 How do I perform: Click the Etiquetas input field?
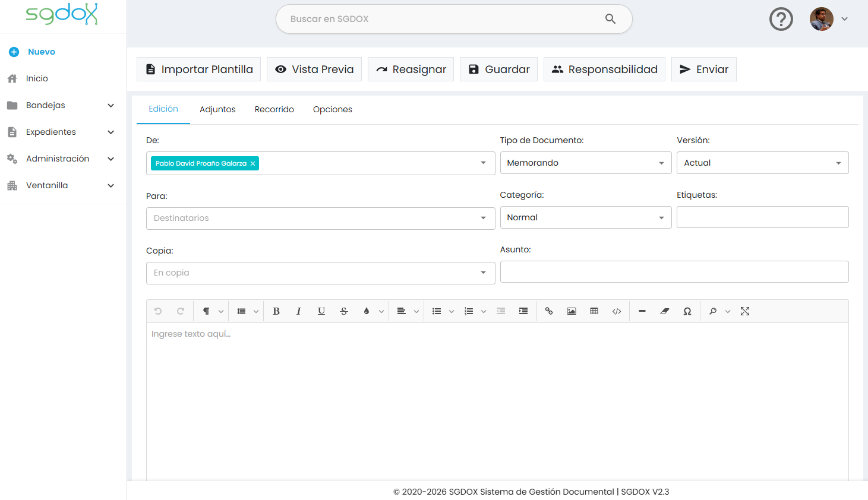tap(763, 217)
